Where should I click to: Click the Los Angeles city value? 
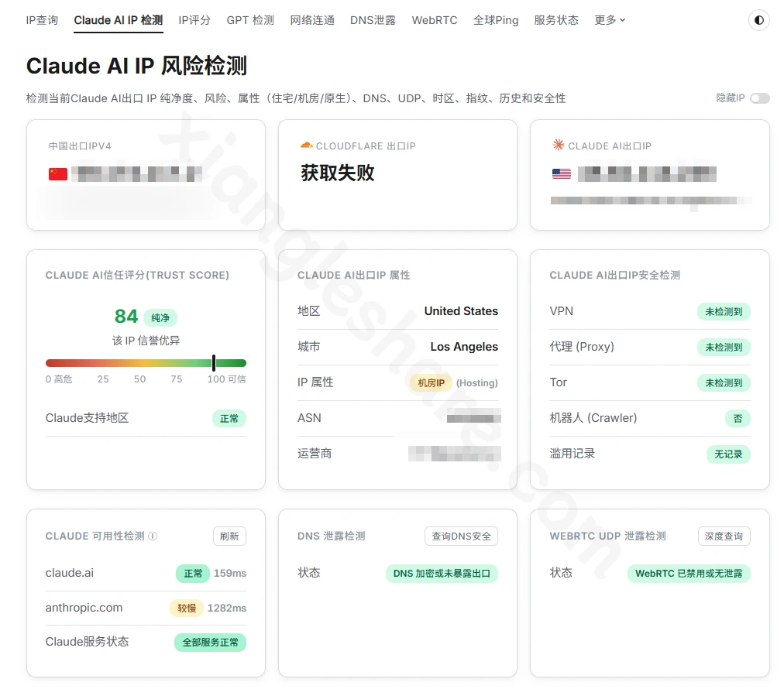point(464,347)
